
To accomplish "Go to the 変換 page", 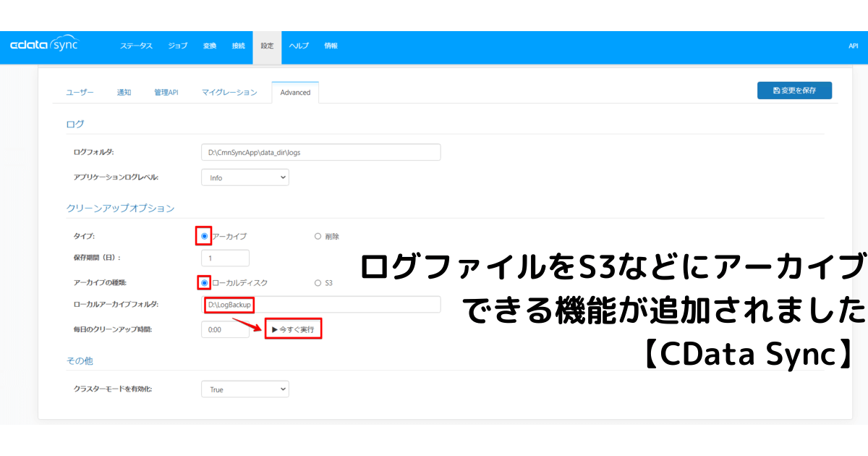I will pos(209,46).
